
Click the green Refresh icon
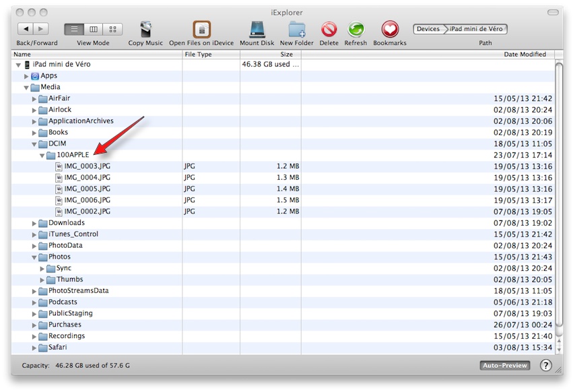[356, 30]
